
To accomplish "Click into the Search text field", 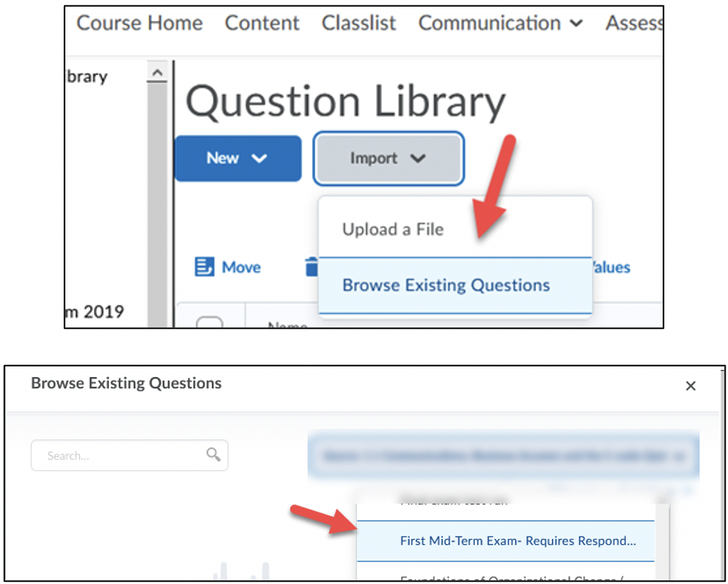I will 120,455.
